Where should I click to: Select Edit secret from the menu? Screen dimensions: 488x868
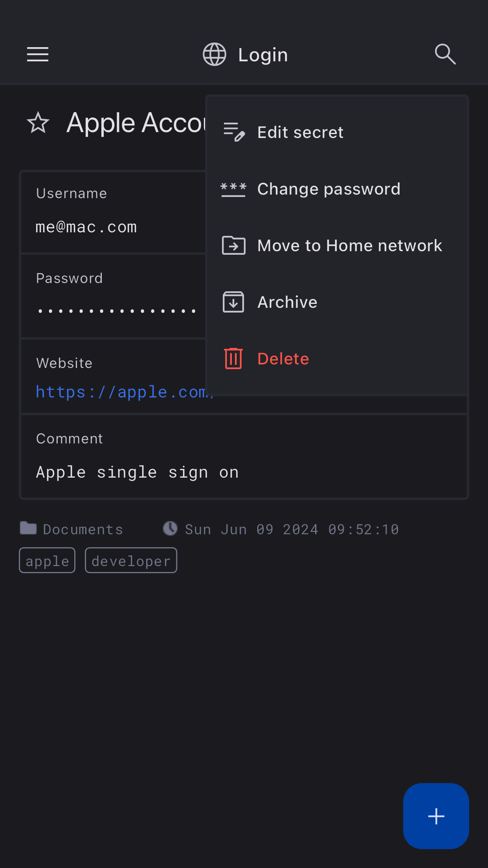pyautogui.click(x=300, y=132)
